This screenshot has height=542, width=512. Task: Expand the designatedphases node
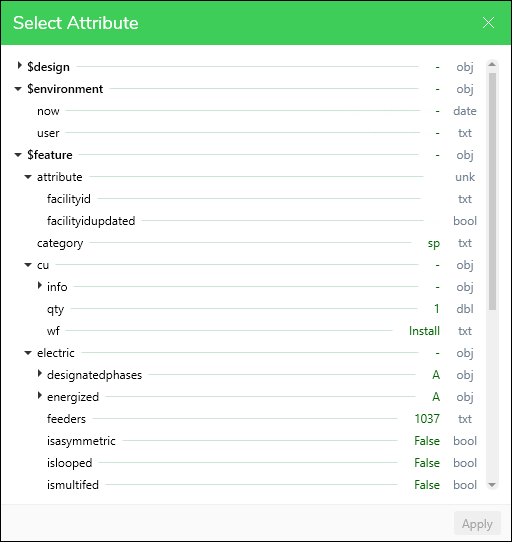[40, 374]
